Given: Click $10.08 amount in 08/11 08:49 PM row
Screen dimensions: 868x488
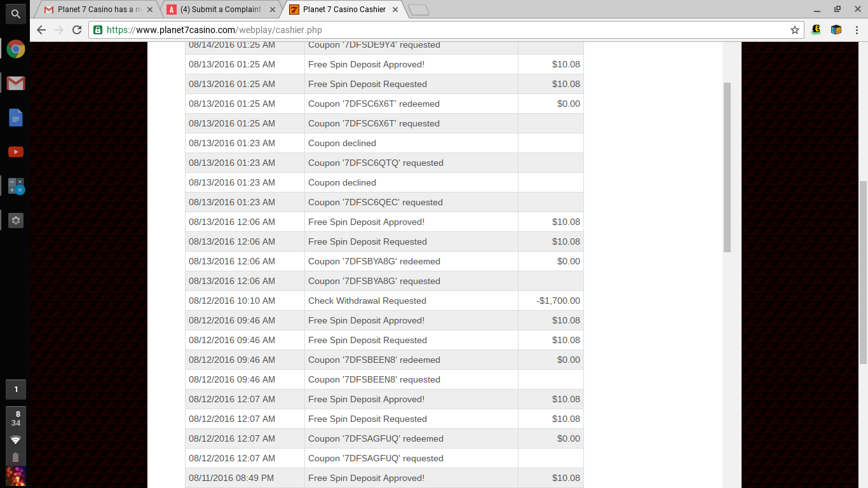Looking at the screenshot, I should tap(566, 478).
